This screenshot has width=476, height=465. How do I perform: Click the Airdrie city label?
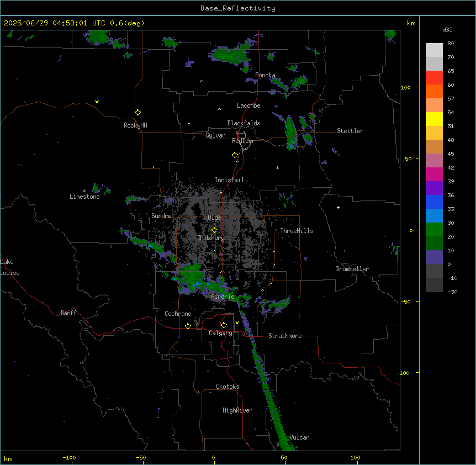click(x=223, y=297)
